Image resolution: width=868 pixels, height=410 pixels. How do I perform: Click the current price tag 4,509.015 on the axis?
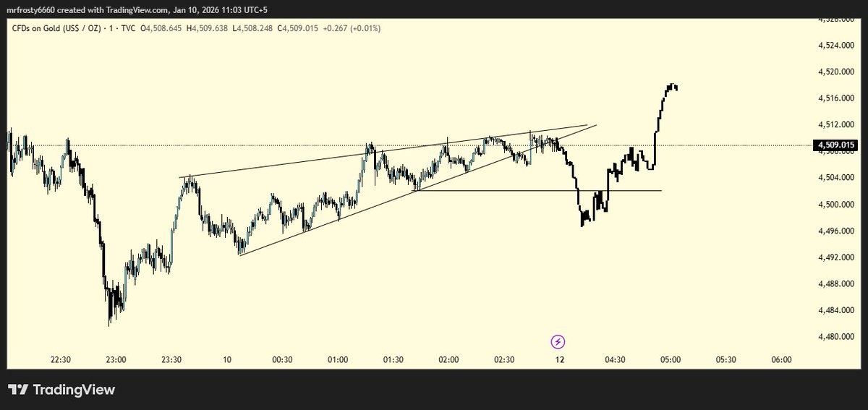click(x=836, y=145)
